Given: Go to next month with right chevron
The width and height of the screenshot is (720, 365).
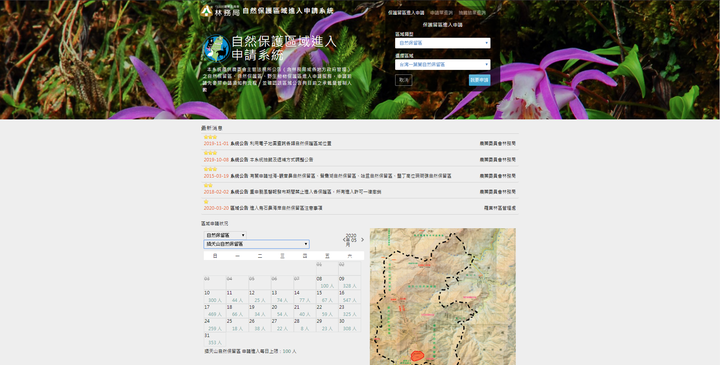Looking at the screenshot, I should (362, 240).
